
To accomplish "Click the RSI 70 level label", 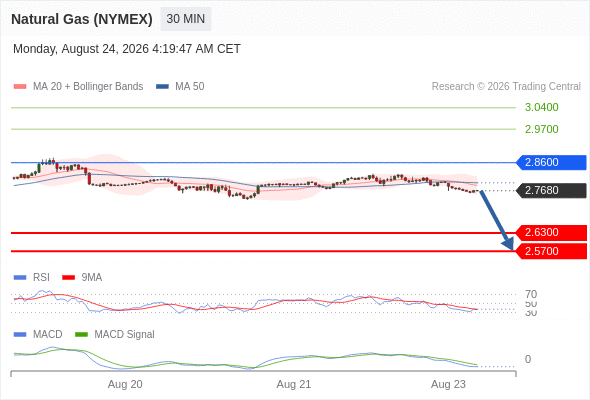I will point(531,294).
